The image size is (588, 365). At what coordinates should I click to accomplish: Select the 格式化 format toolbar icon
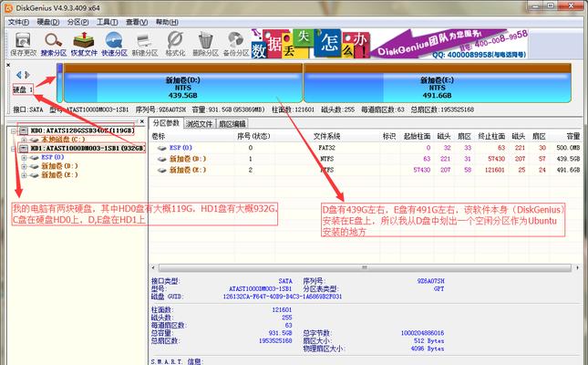175,45
